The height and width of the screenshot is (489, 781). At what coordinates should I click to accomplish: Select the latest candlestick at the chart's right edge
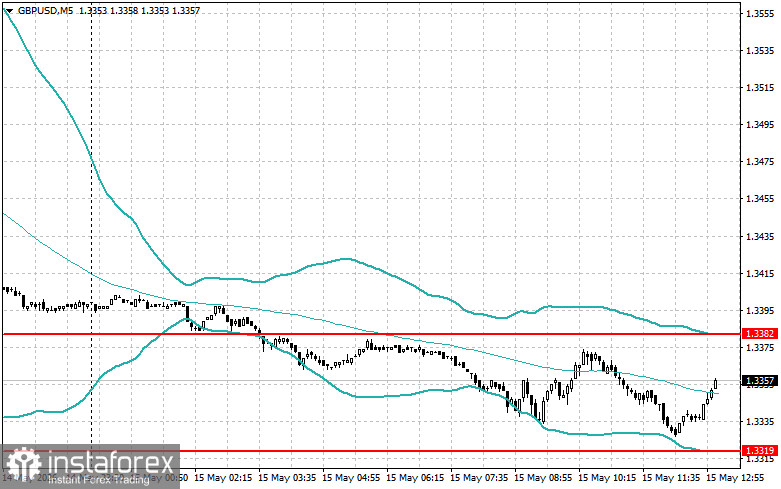716,384
